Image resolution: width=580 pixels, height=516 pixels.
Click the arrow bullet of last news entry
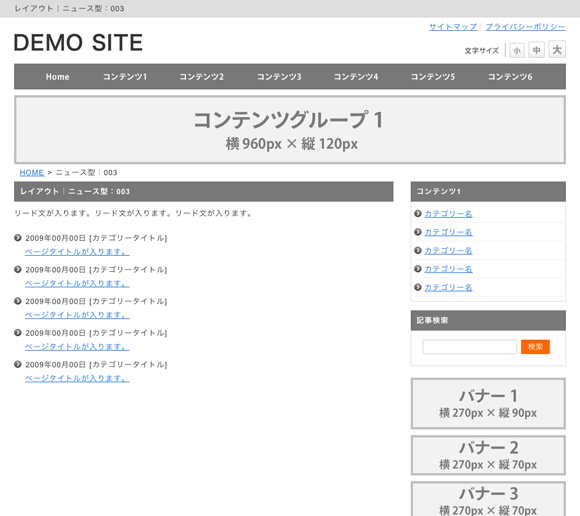tap(18, 364)
